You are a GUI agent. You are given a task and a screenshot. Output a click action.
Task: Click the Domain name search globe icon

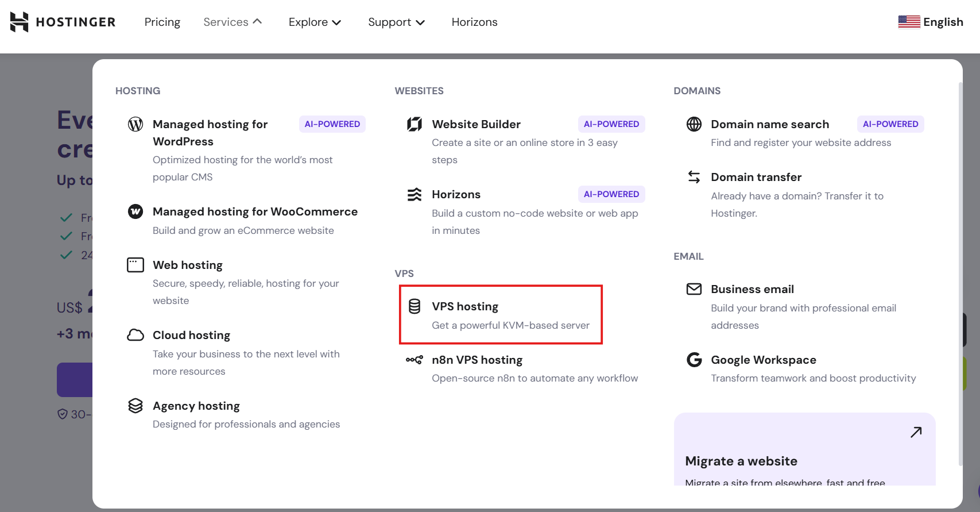[694, 124]
